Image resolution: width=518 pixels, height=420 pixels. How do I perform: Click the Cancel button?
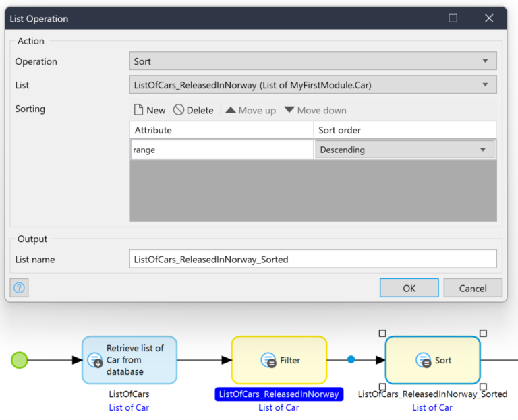point(473,288)
